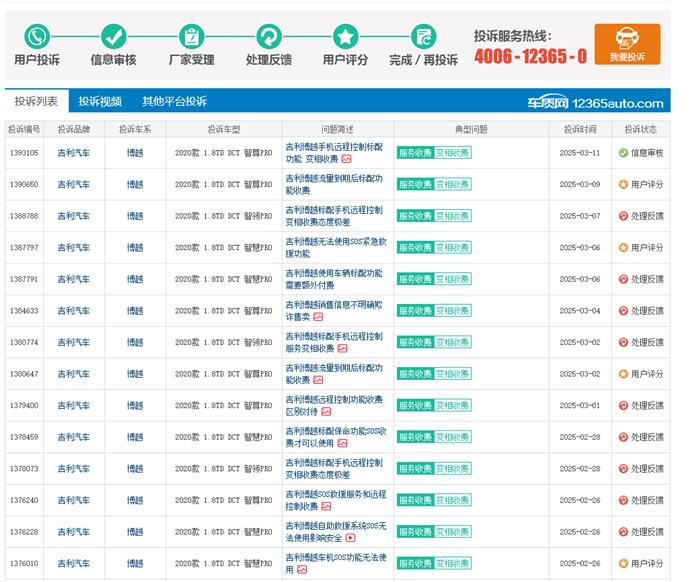
Task: Click the 投诉状态 column header
Action: tap(640, 129)
